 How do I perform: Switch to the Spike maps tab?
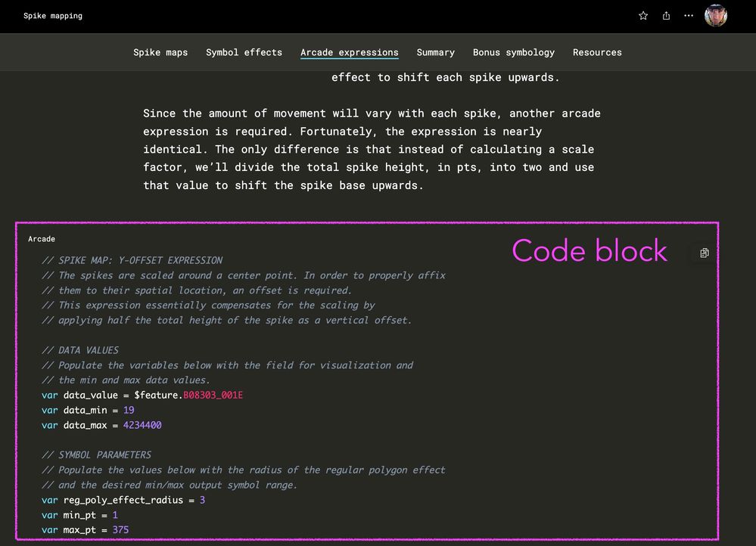(x=160, y=52)
